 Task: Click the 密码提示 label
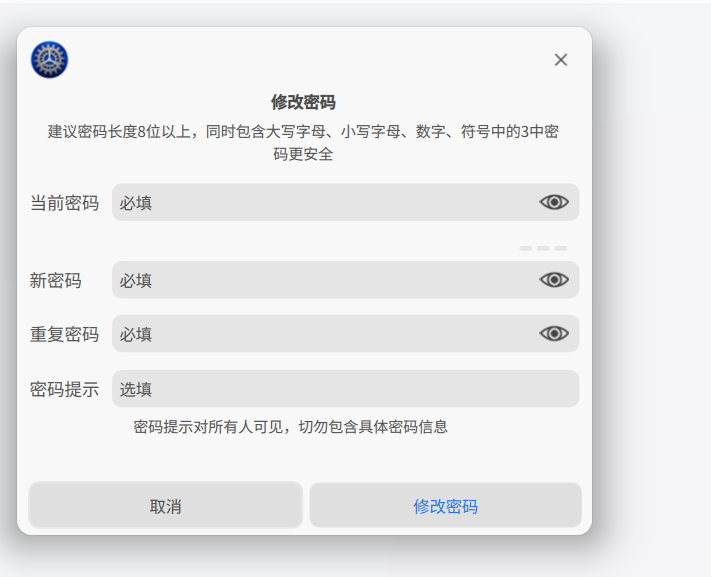coord(64,389)
